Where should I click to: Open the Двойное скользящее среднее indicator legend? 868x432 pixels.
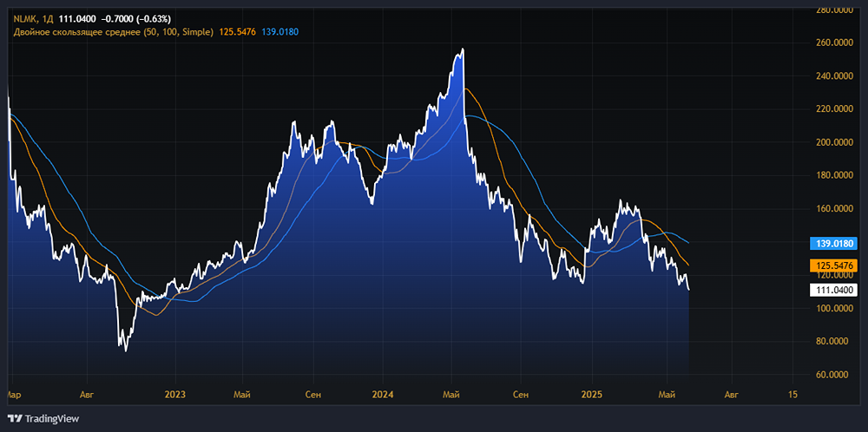[114, 32]
